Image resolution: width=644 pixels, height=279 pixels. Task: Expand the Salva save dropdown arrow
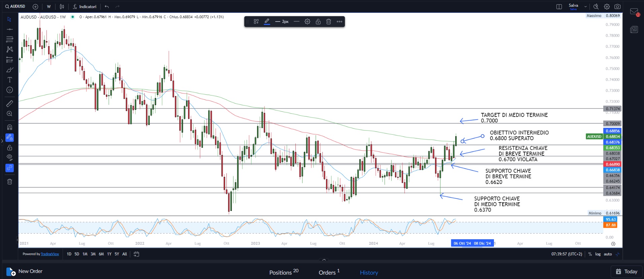(585, 7)
